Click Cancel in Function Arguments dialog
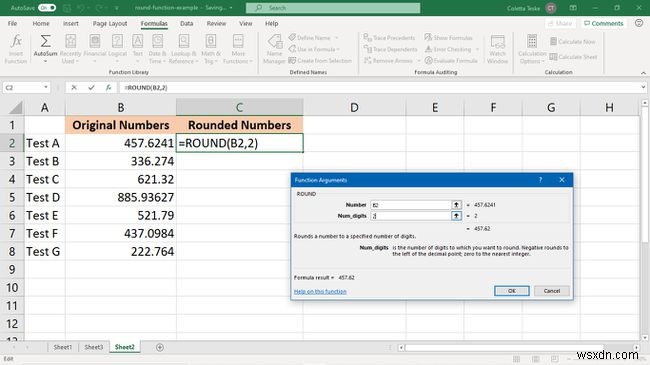 pyautogui.click(x=551, y=291)
